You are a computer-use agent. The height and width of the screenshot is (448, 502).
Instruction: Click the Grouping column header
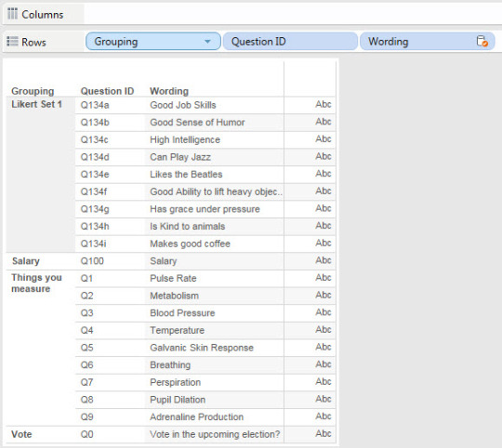click(x=33, y=91)
